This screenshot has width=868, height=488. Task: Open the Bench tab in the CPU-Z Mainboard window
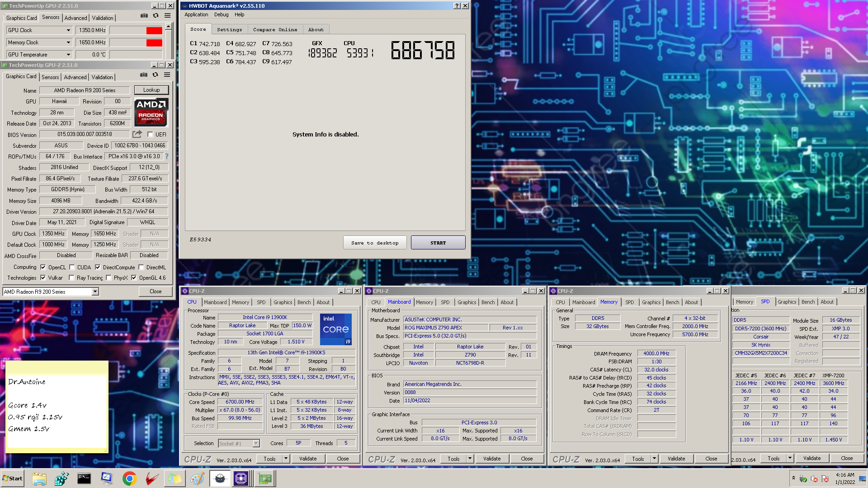point(488,302)
